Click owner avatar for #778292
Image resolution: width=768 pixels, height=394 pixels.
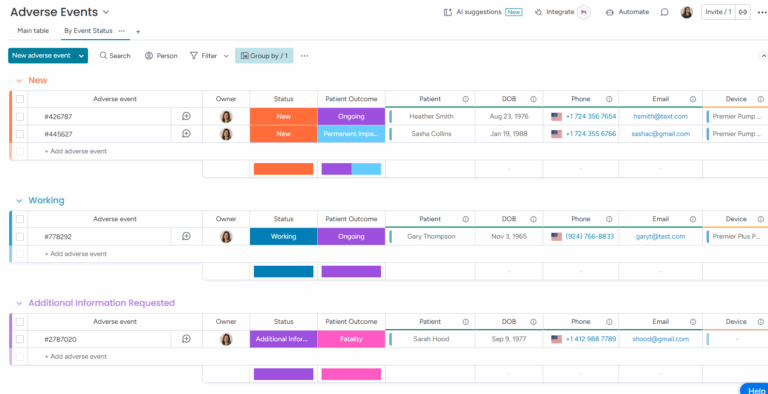[226, 237]
